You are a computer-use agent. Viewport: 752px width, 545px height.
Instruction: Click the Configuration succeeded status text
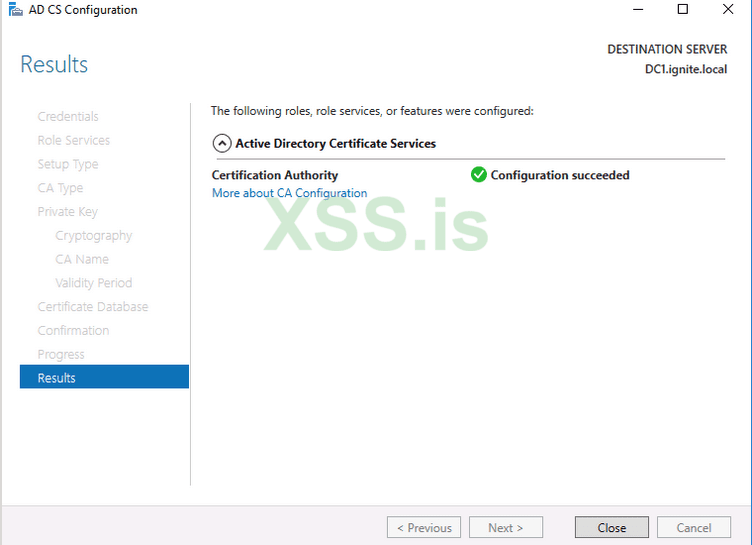(560, 175)
